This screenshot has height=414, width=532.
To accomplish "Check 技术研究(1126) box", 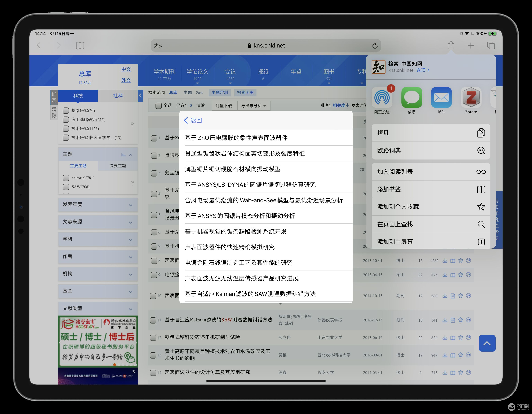I will click(x=66, y=129).
